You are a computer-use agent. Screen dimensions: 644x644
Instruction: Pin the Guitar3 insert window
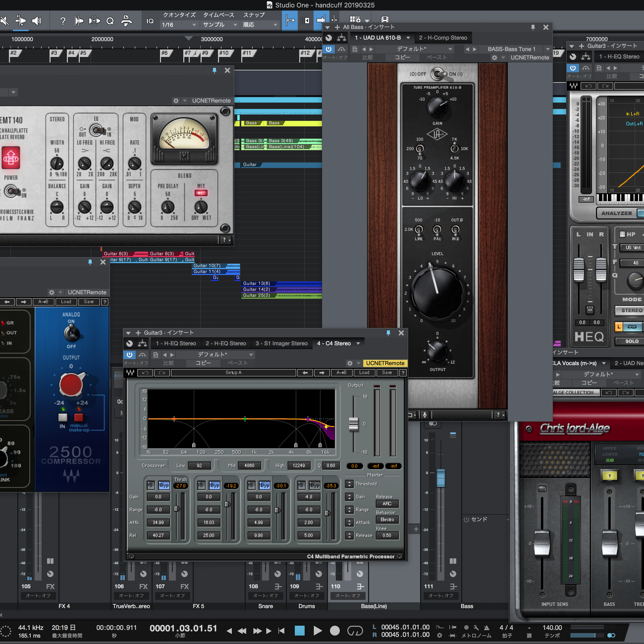(x=388, y=333)
